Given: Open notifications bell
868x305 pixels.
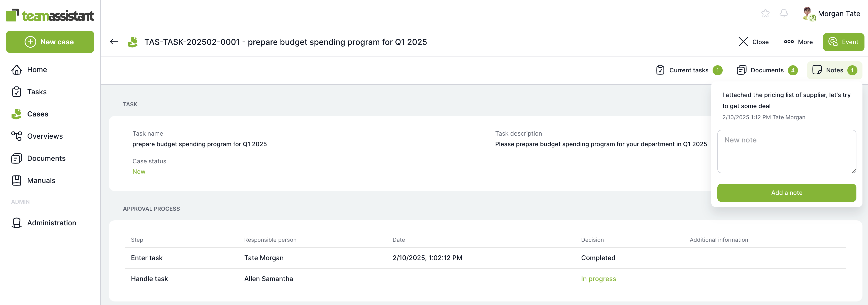Looking at the screenshot, I should (x=784, y=13).
